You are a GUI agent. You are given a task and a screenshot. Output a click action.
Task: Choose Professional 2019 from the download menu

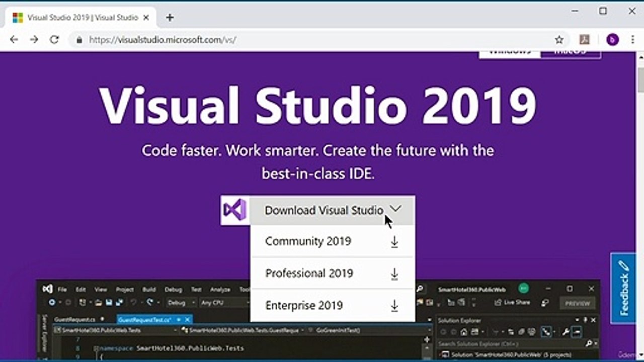(333, 274)
